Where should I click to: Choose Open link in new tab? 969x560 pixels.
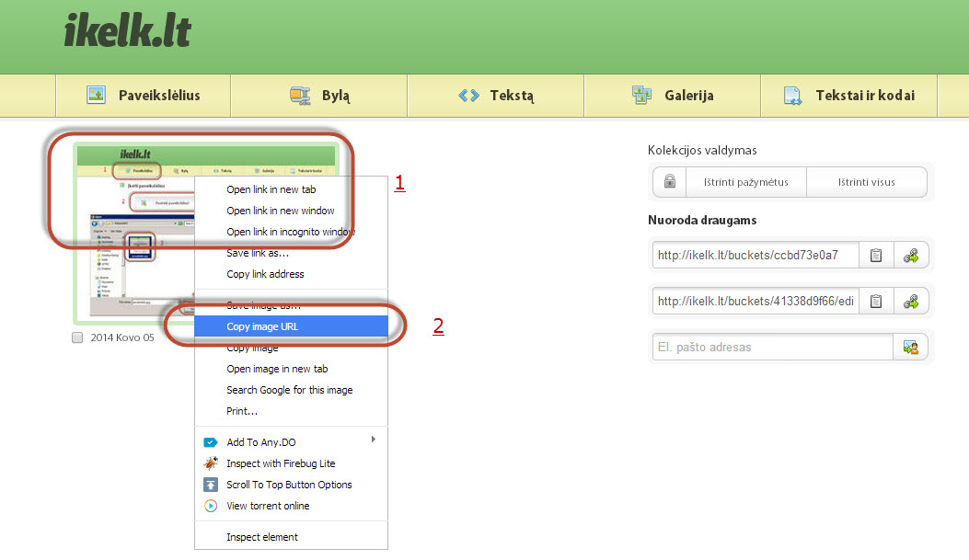tap(291, 189)
